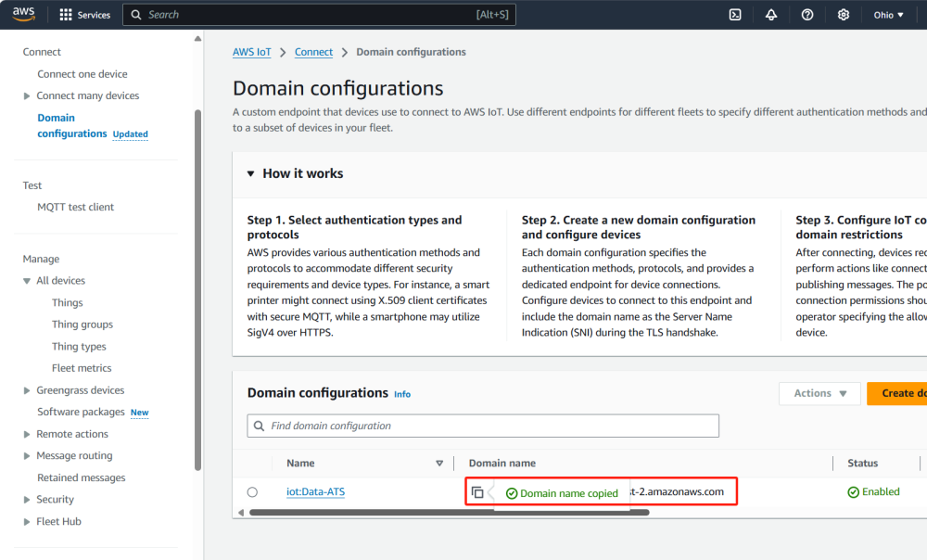Click the Connect breadcrumb link
Image resolution: width=927 pixels, height=560 pixels.
313,52
